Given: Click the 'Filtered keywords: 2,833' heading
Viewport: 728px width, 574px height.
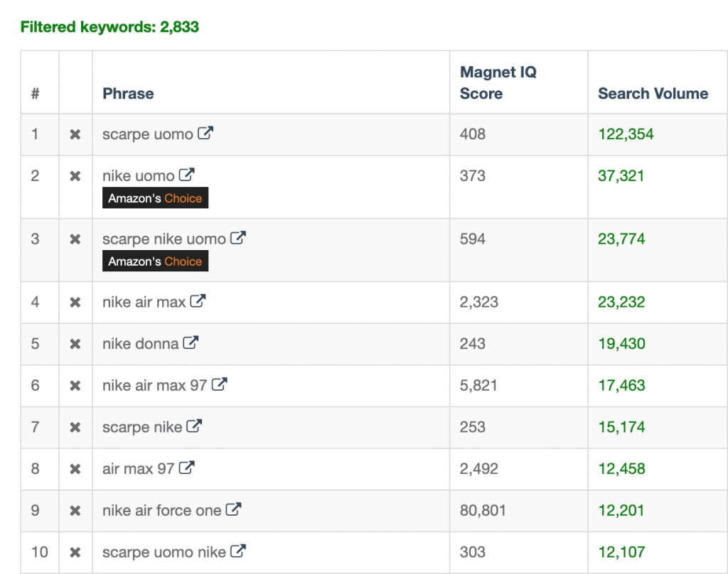Looking at the screenshot, I should [x=109, y=27].
